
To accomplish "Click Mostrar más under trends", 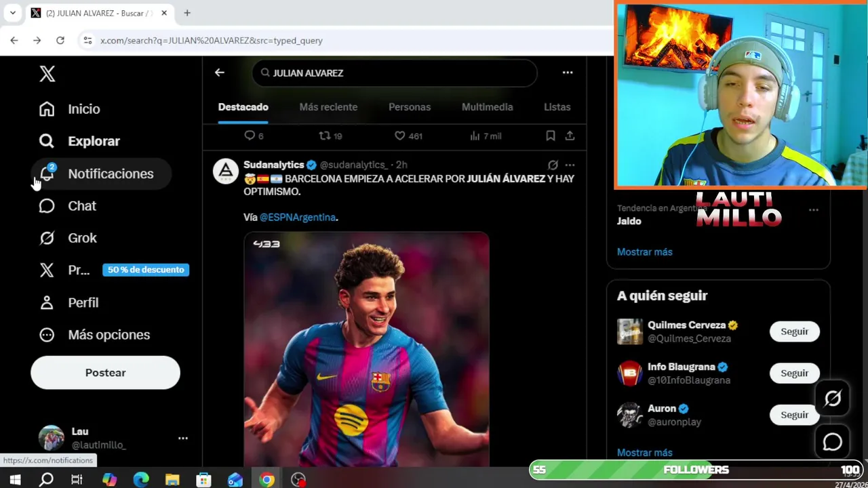I will pyautogui.click(x=644, y=252).
